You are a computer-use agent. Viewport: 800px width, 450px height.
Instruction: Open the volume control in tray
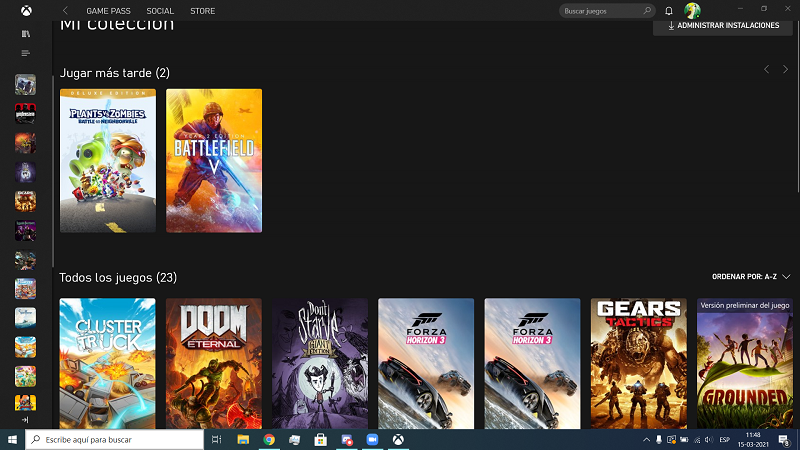[708, 440]
